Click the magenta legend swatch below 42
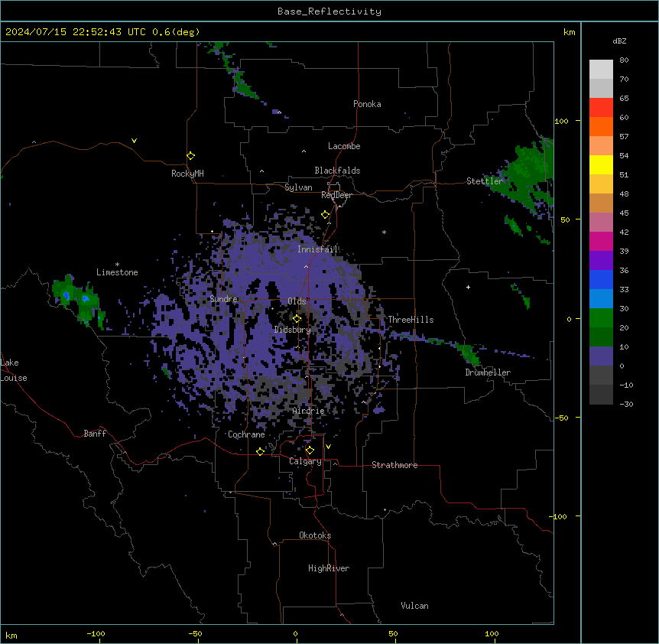This screenshot has width=659, height=644. click(601, 241)
